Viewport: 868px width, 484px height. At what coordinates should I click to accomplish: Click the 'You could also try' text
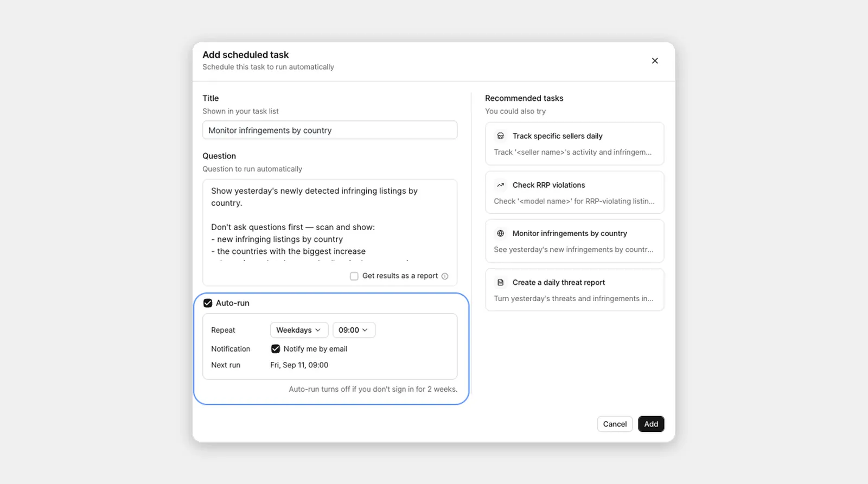click(x=515, y=111)
